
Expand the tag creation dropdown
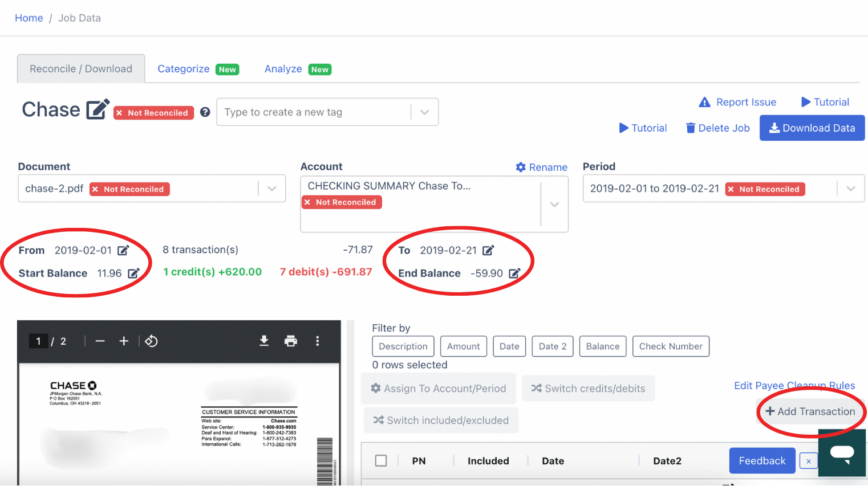pos(424,112)
